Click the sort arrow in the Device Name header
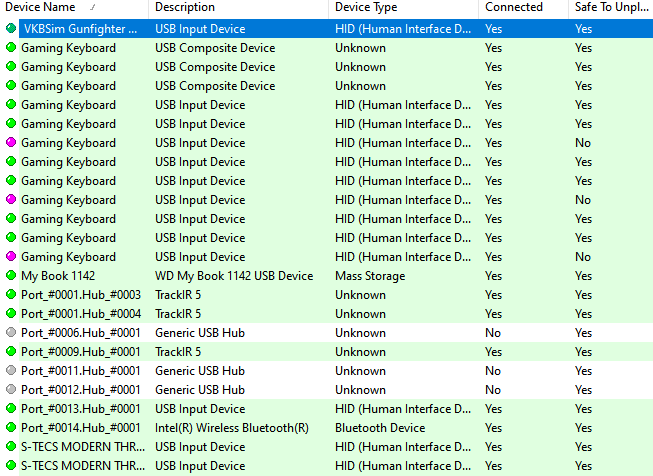 [93, 8]
